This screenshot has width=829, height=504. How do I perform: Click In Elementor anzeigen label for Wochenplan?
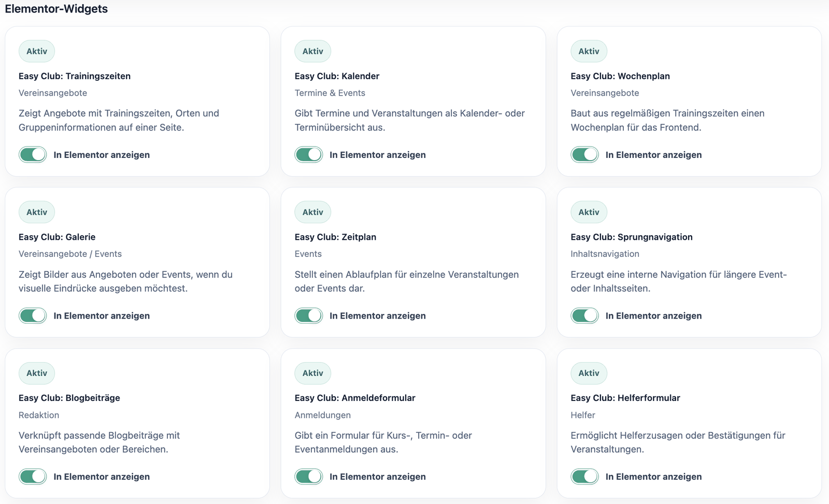click(654, 155)
